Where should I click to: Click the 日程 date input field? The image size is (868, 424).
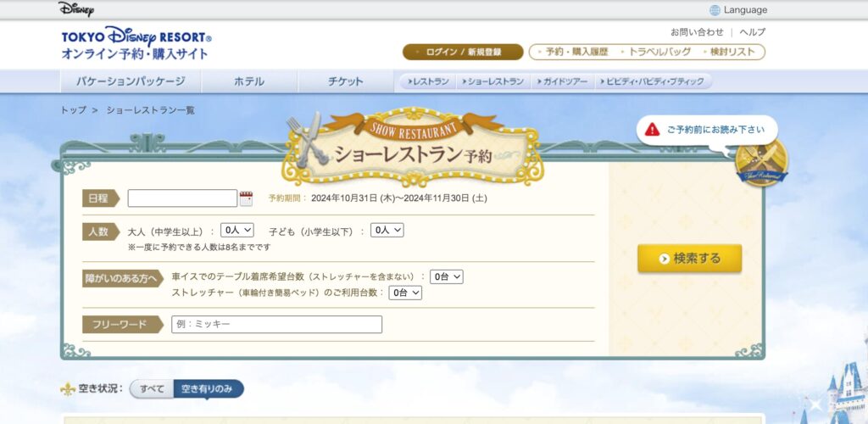click(x=182, y=198)
